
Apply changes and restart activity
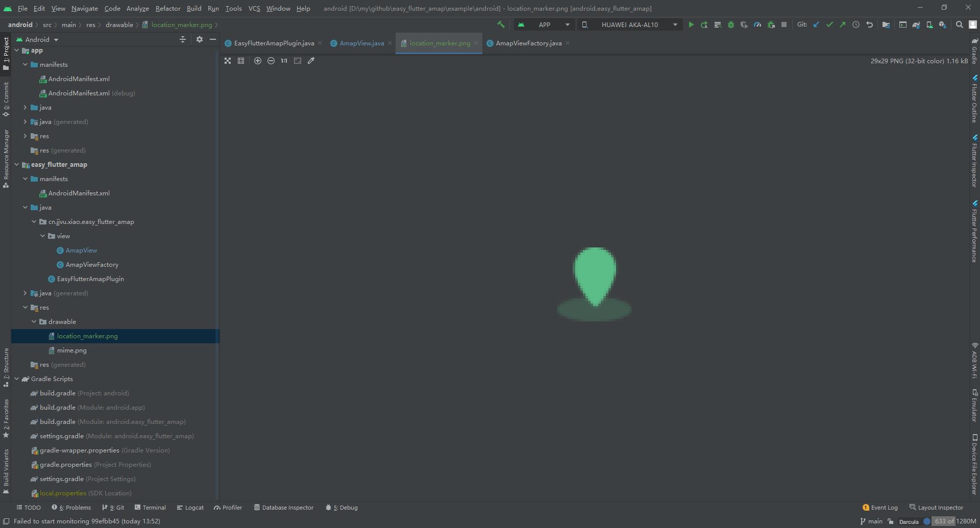pos(704,24)
